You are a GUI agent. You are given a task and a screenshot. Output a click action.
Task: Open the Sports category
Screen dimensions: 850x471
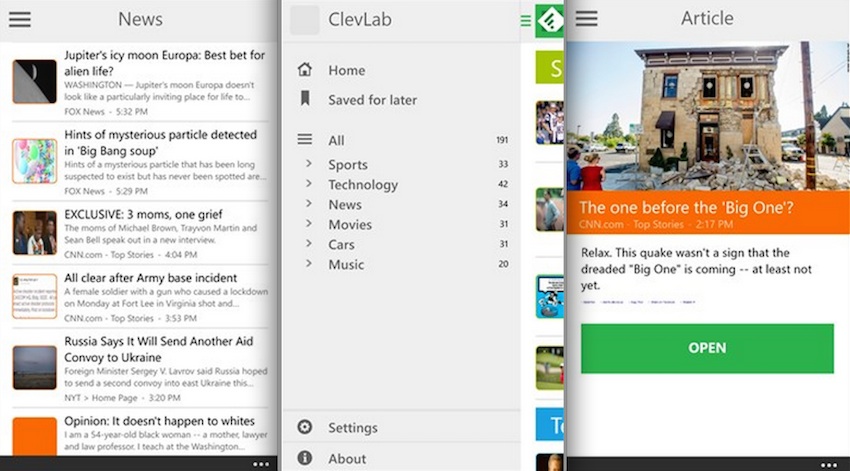(x=347, y=164)
